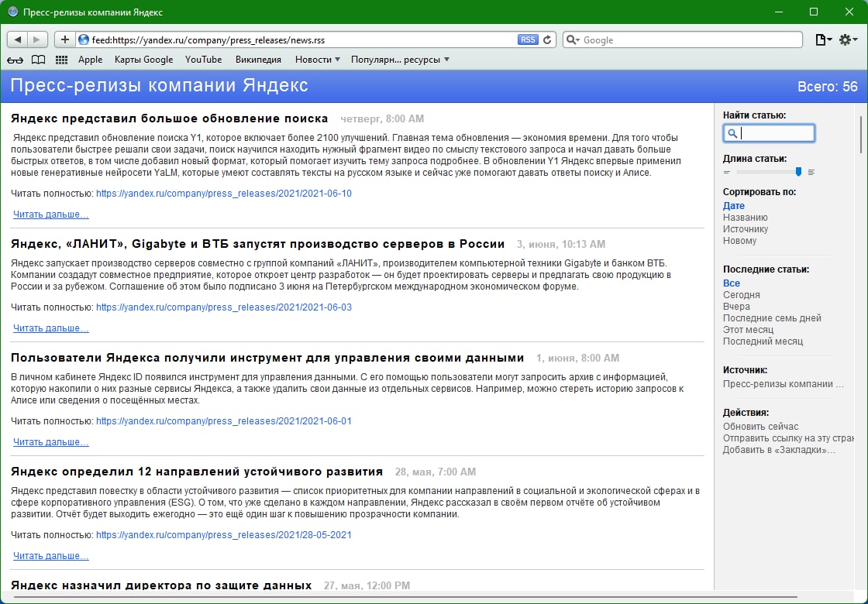Screen dimensions: 868x604
Task: Open article about управления своими данными
Action: pyautogui.click(x=267, y=358)
